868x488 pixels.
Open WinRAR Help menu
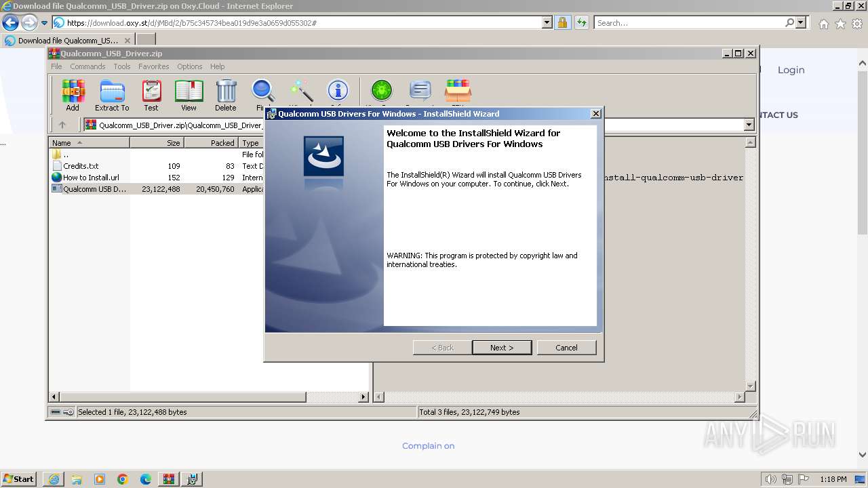[217, 66]
